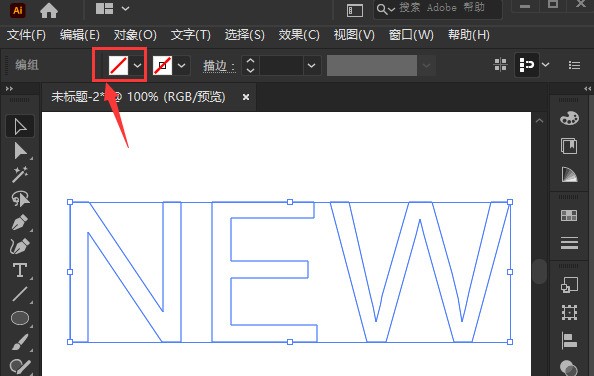This screenshot has height=376, width=594.
Task: Select the Pen tool
Action: pos(20,222)
